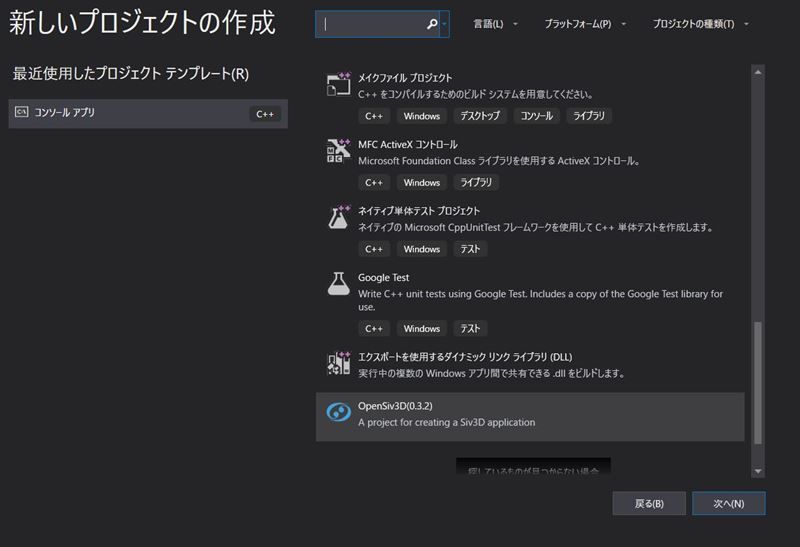Click the template list scrollbar thumb
This screenshot has height=547, width=800.
758,383
